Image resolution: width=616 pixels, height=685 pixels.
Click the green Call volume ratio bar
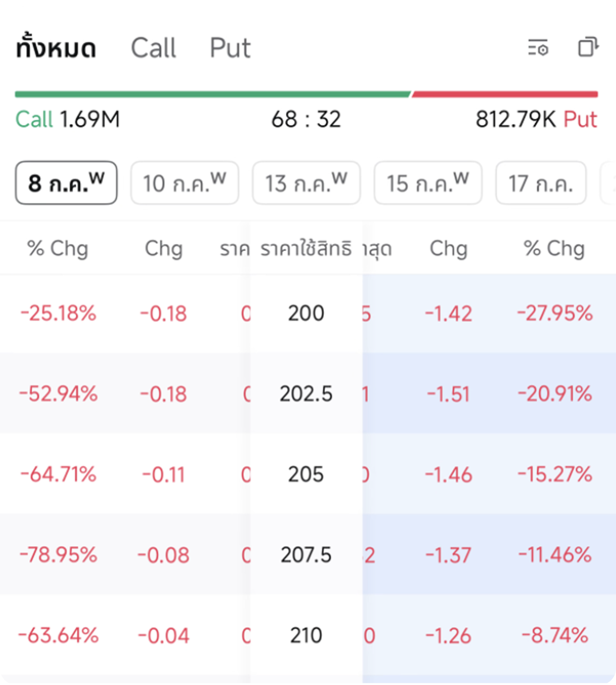point(213,94)
